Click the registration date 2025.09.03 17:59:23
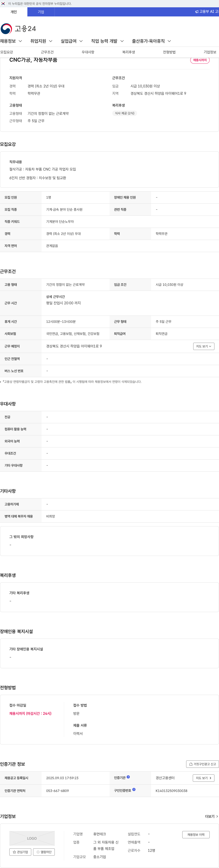This screenshot has height=868, width=219. (x=62, y=778)
